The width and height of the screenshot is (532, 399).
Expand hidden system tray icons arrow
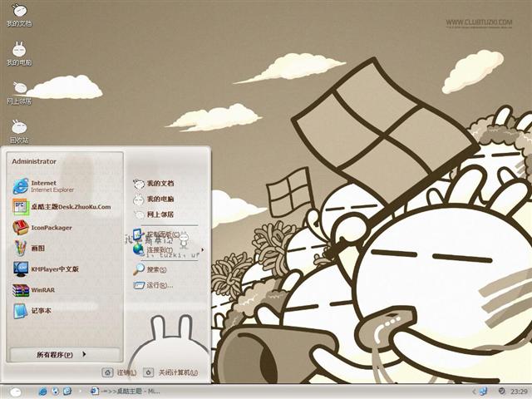[474, 392]
